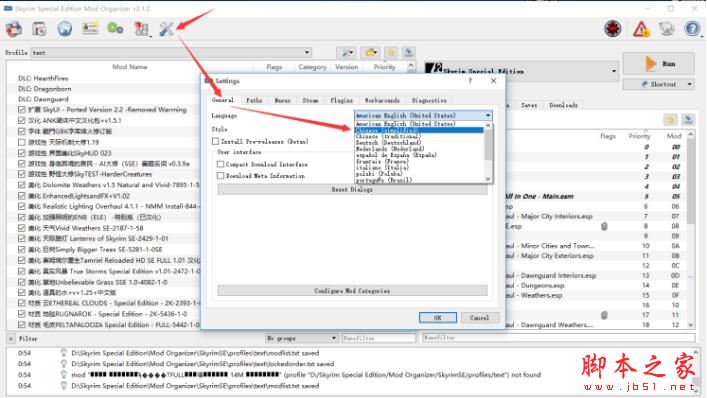Screen dimensions: 707x398
Task: Toggle checkbox for SkyUI mod
Action: (x=22, y=110)
